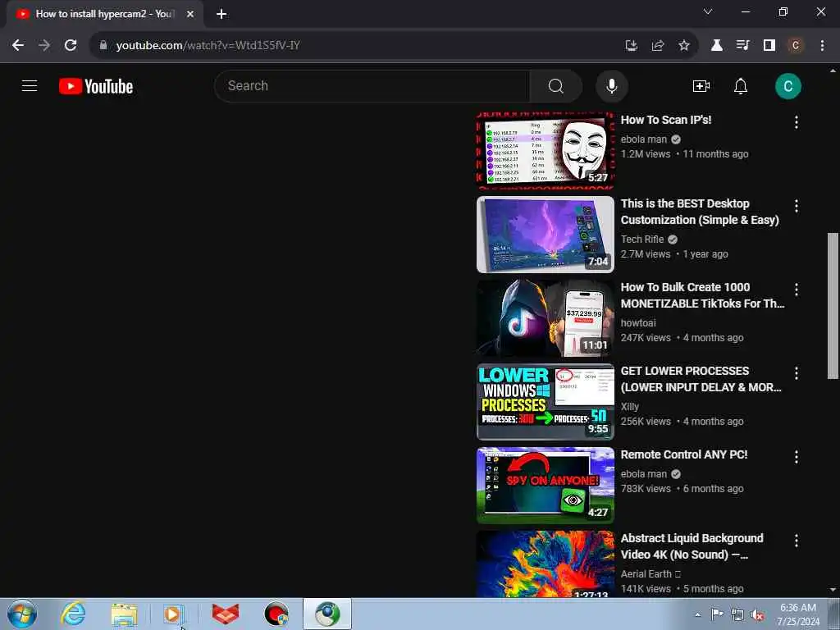Open the tab search chevron
The width and height of the screenshot is (840, 630).
pyautogui.click(x=708, y=11)
